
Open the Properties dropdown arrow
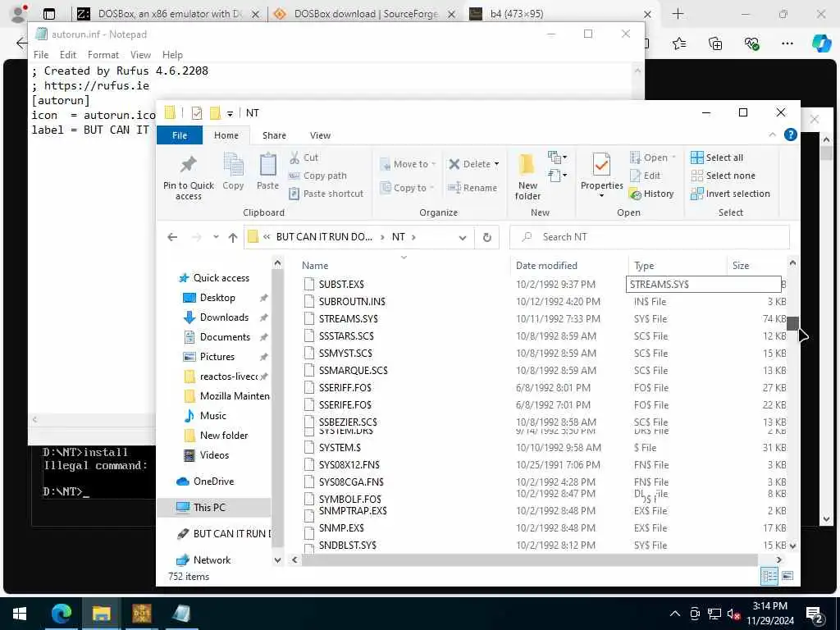tap(601, 195)
